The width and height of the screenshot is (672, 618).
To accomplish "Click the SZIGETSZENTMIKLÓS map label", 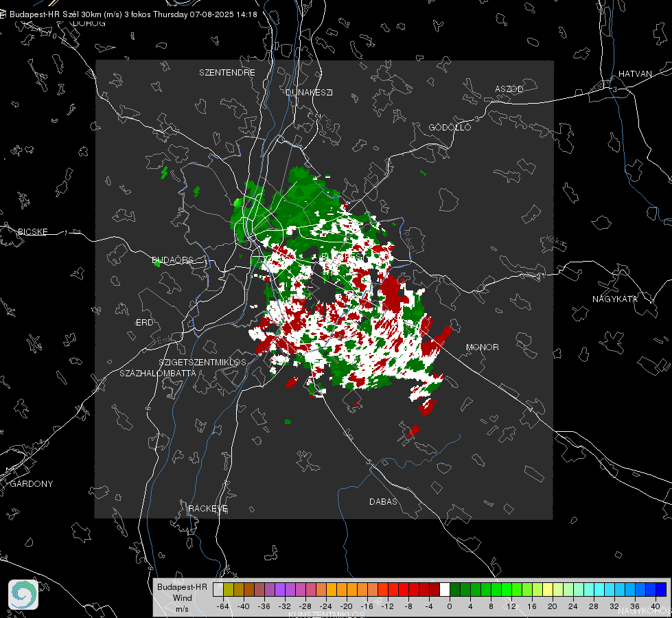I will pyautogui.click(x=202, y=363).
